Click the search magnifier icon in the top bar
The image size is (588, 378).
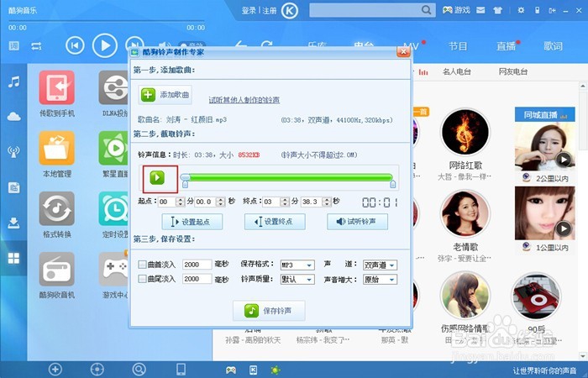426,10
